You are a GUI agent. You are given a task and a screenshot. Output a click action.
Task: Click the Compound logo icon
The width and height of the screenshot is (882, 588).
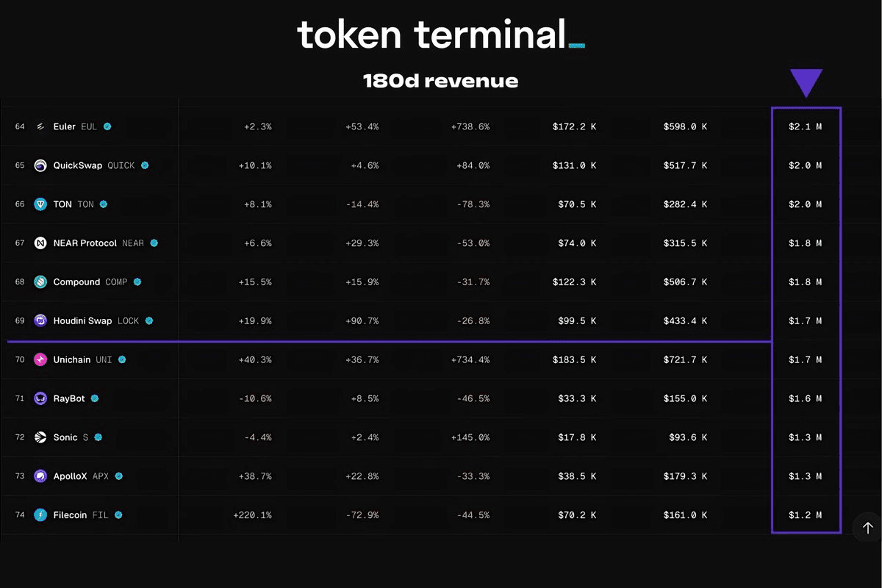(40, 282)
